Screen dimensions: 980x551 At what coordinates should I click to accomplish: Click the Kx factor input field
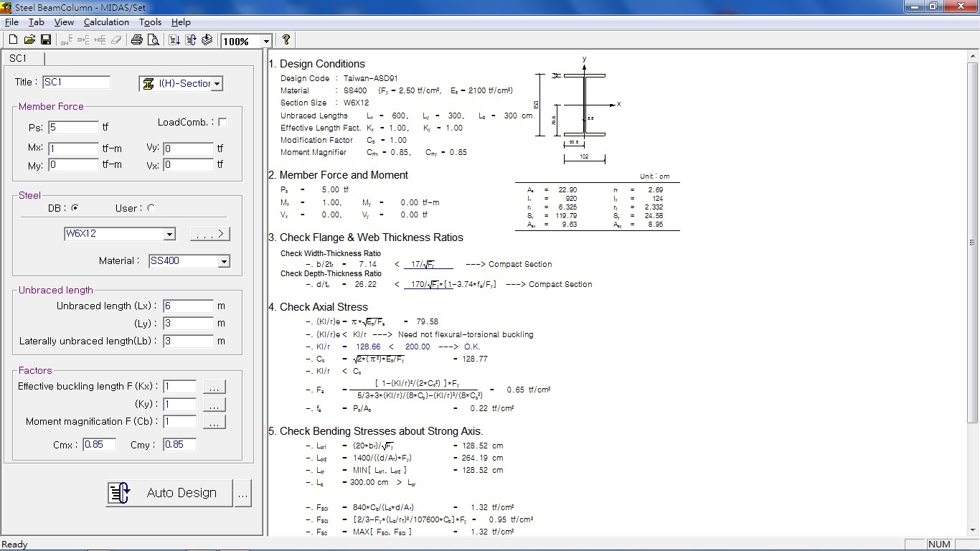(179, 387)
